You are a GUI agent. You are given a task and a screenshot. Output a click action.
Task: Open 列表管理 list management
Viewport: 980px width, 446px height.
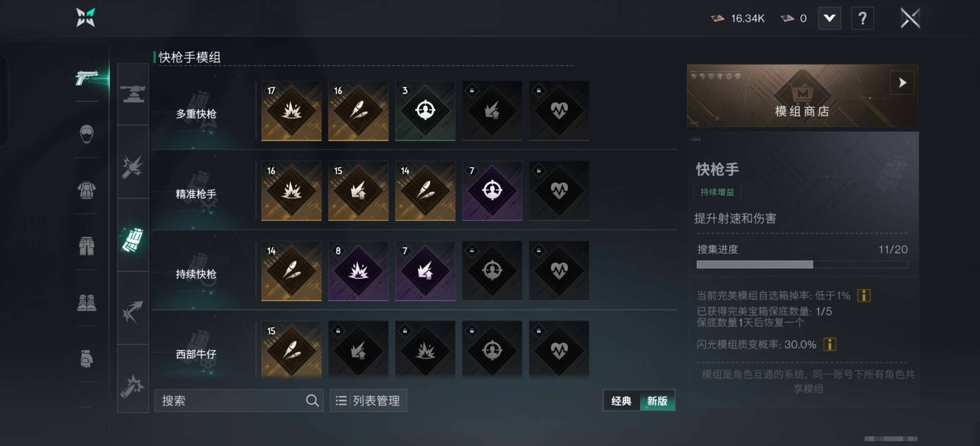(368, 401)
